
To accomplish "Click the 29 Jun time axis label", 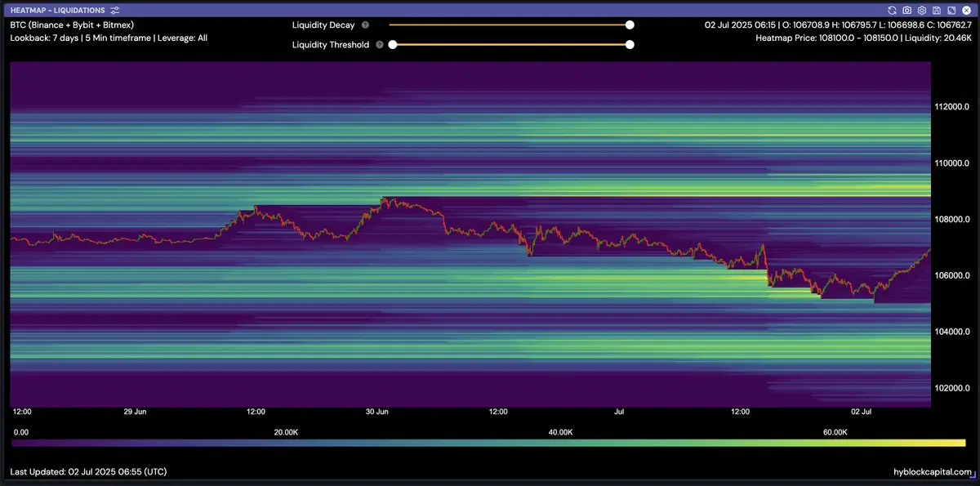I will (x=135, y=412).
